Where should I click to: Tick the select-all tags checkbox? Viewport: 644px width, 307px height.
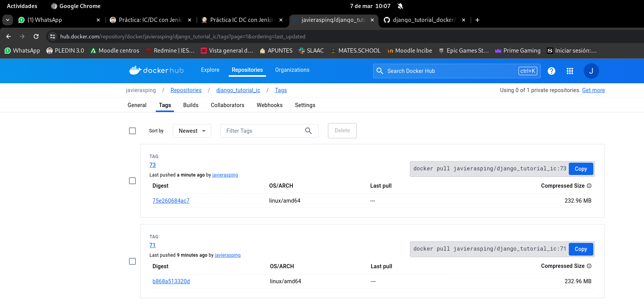click(x=132, y=131)
